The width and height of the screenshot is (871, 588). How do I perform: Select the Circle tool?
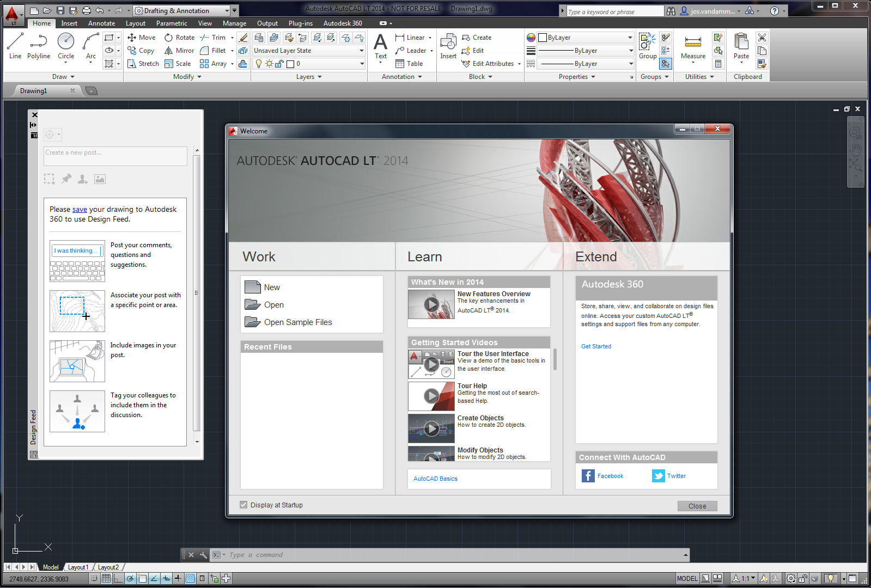[x=66, y=46]
